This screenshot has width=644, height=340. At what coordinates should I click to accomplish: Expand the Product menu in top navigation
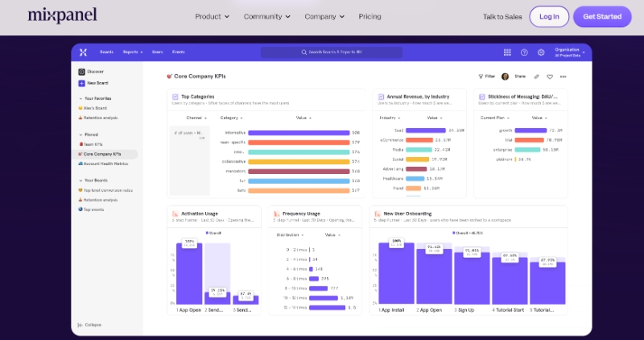[212, 16]
